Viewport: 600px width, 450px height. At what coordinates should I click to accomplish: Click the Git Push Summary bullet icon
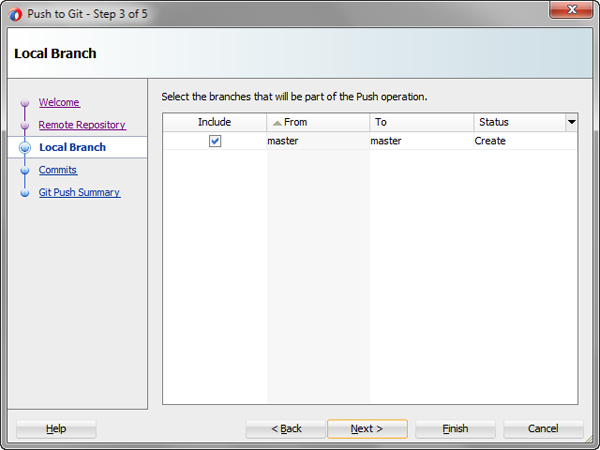[x=24, y=192]
